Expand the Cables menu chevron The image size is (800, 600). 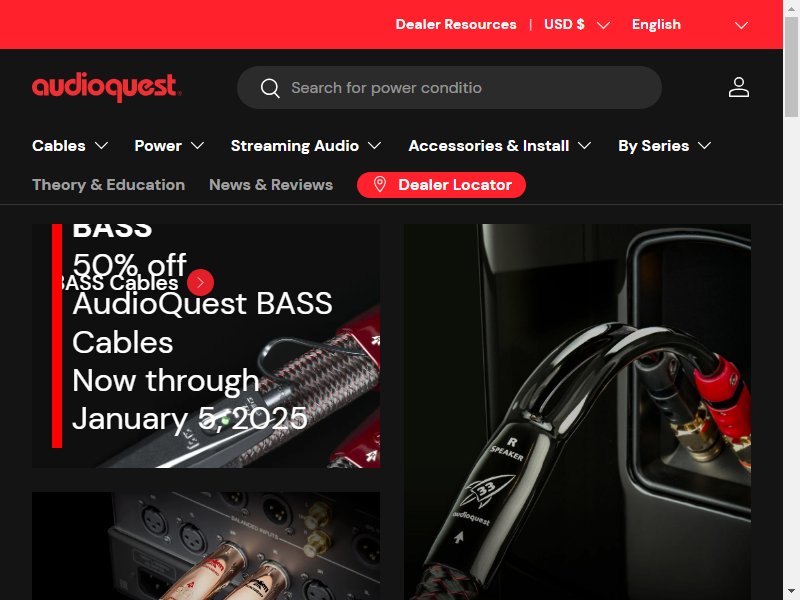[102, 146]
